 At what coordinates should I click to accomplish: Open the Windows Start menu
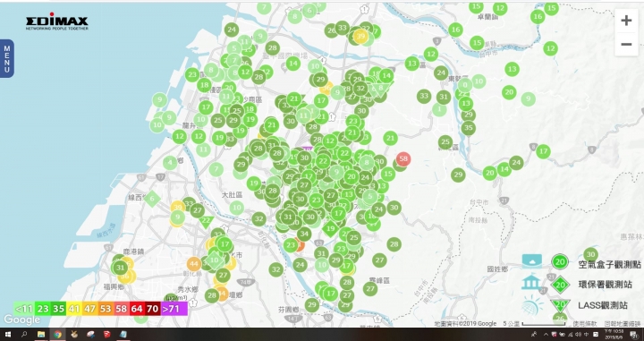[x=7, y=335]
